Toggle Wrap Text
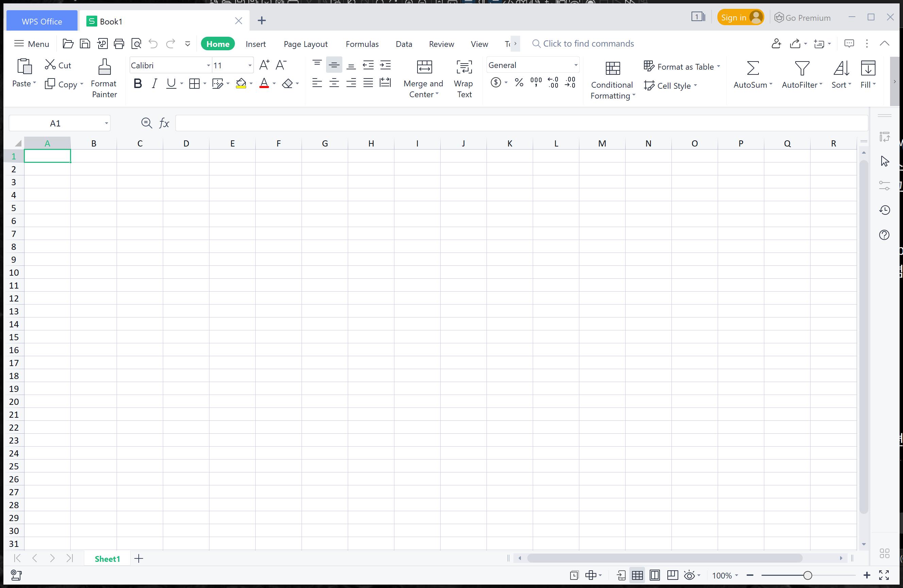This screenshot has width=903, height=588. tap(464, 79)
